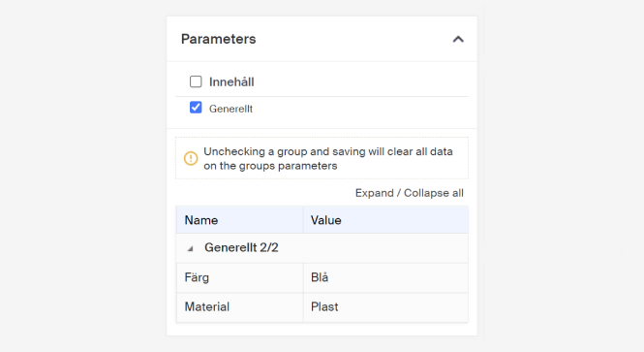Click the Generellt checkbox label
The width and height of the screenshot is (644, 352).
coord(230,109)
